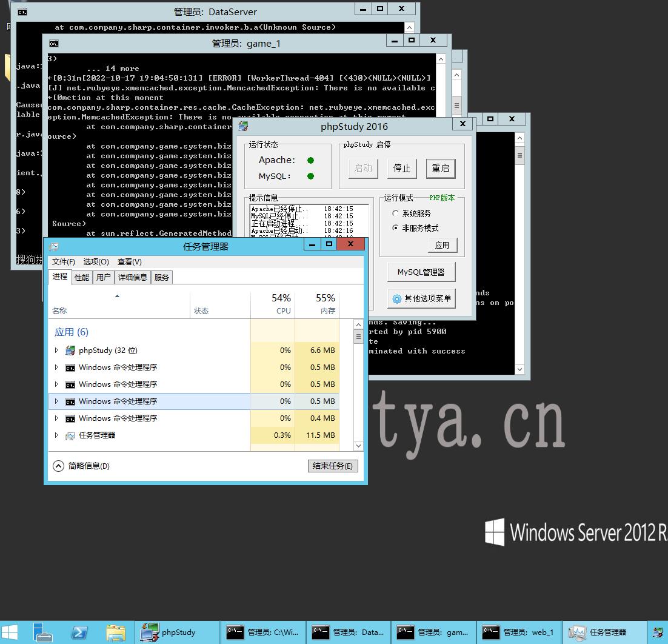Expand phpStudy (32 位) process row
Image resolution: width=668 pixels, height=644 pixels.
56,351
